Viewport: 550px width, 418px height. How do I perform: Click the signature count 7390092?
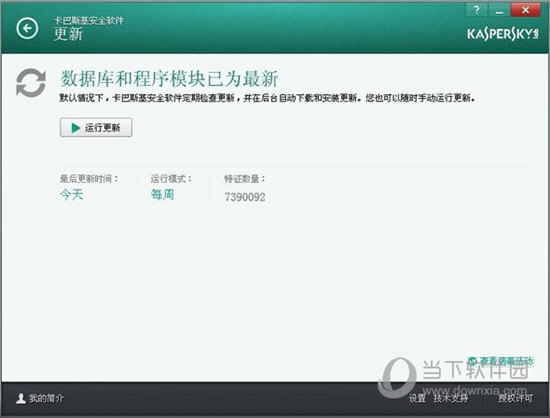pos(245,197)
